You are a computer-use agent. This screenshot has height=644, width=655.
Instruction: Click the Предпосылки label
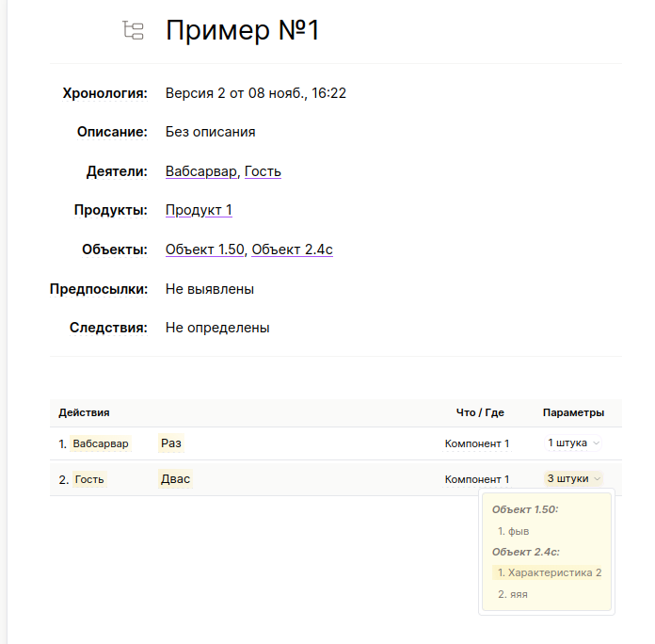[x=99, y=289]
